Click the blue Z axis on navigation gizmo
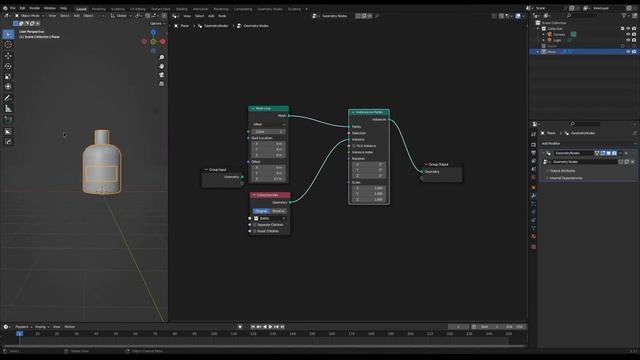This screenshot has width=640, height=360. click(x=153, y=32)
